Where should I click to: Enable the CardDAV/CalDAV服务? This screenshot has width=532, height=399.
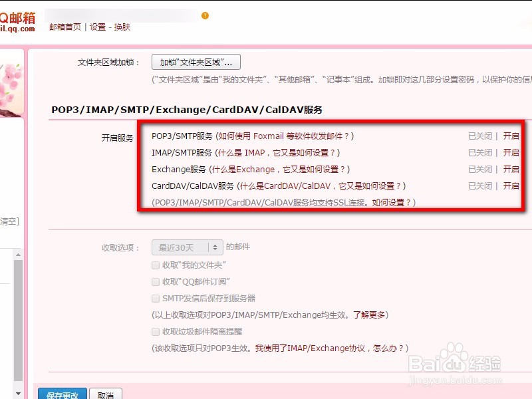pos(511,186)
